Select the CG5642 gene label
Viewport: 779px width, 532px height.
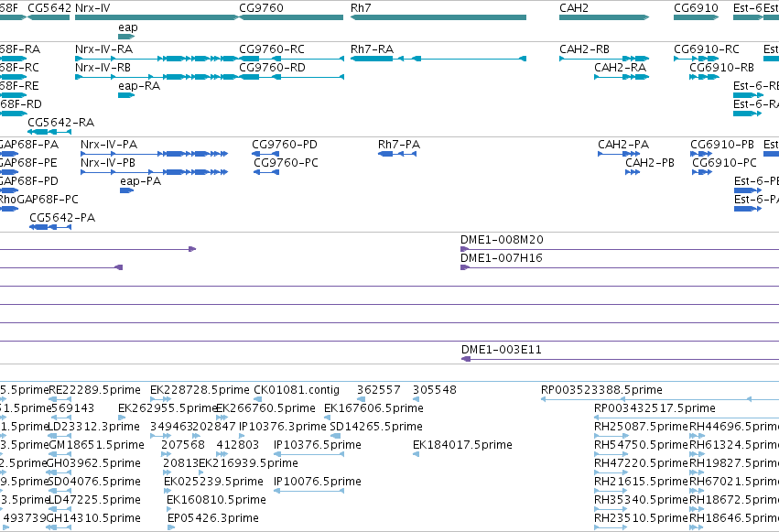[x=49, y=8]
